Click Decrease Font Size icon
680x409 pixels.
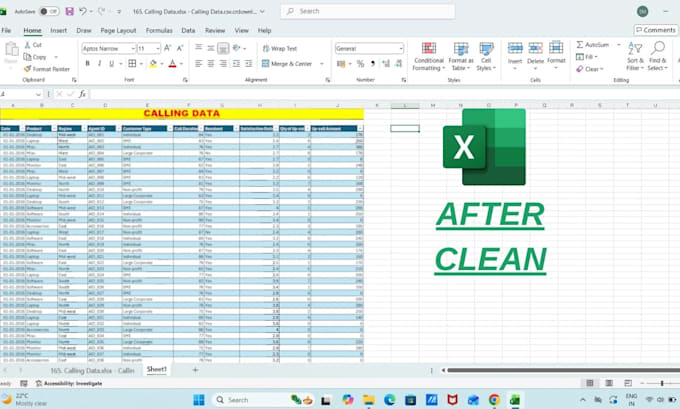click(180, 48)
